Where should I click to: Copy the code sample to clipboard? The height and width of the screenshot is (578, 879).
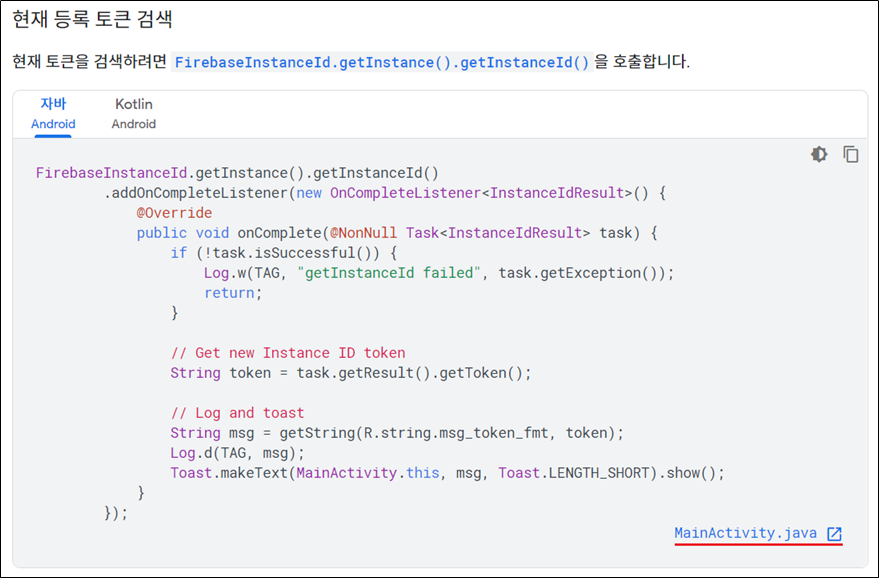click(850, 154)
